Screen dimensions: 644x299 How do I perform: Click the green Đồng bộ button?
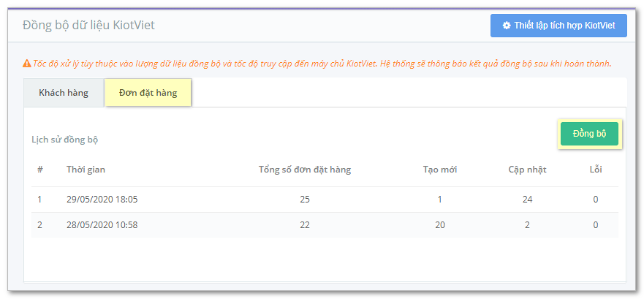(589, 134)
